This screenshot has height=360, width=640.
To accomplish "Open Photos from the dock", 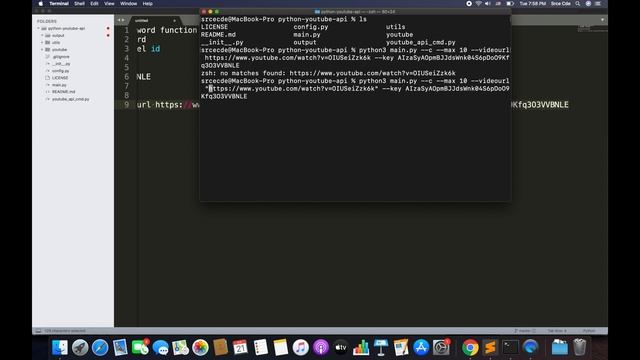I will point(200,347).
